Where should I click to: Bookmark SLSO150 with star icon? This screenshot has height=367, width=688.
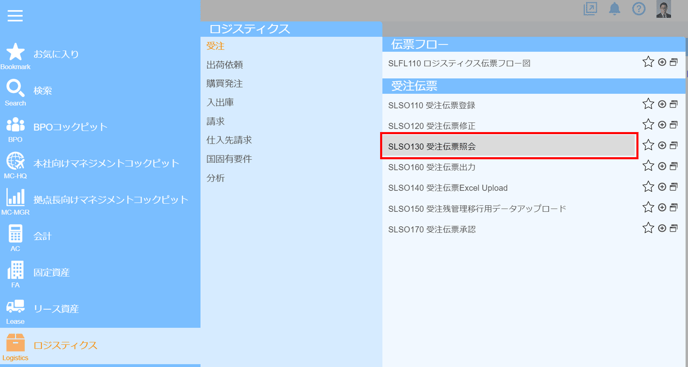tap(648, 207)
